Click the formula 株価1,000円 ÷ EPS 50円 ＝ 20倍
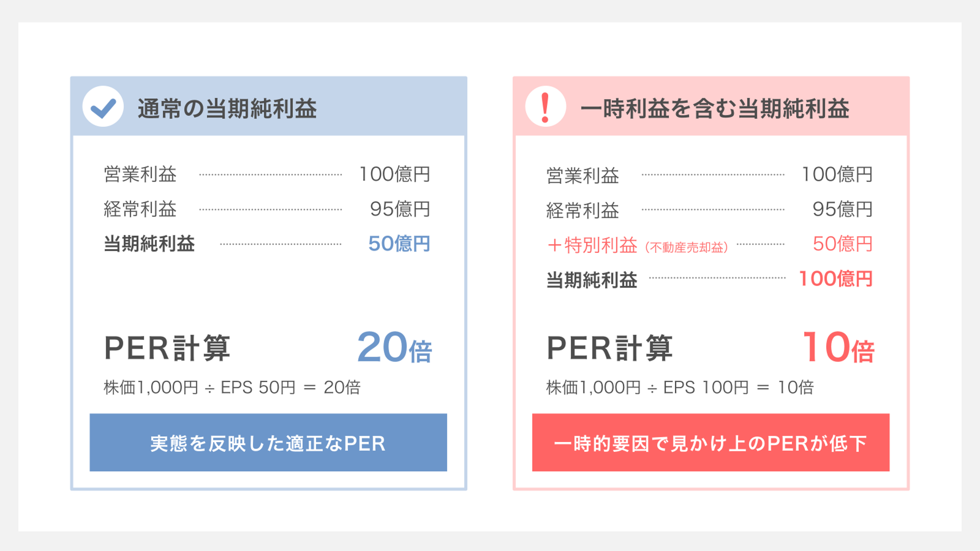 pyautogui.click(x=232, y=387)
